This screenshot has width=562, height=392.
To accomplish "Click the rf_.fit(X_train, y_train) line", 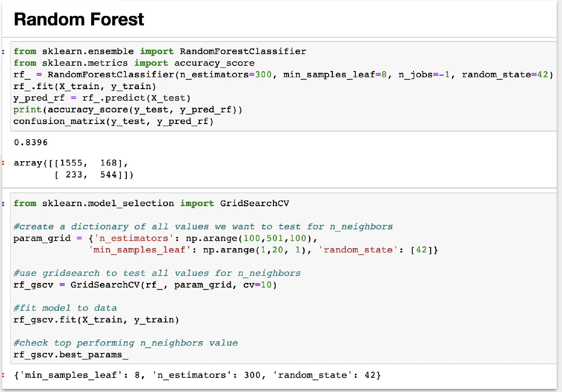I will [85, 86].
